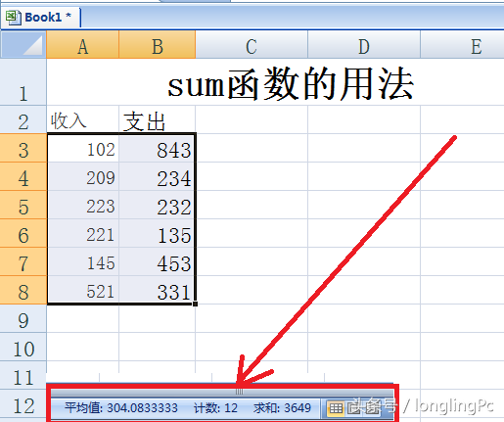
Task: Select column C header
Action: click(252, 45)
